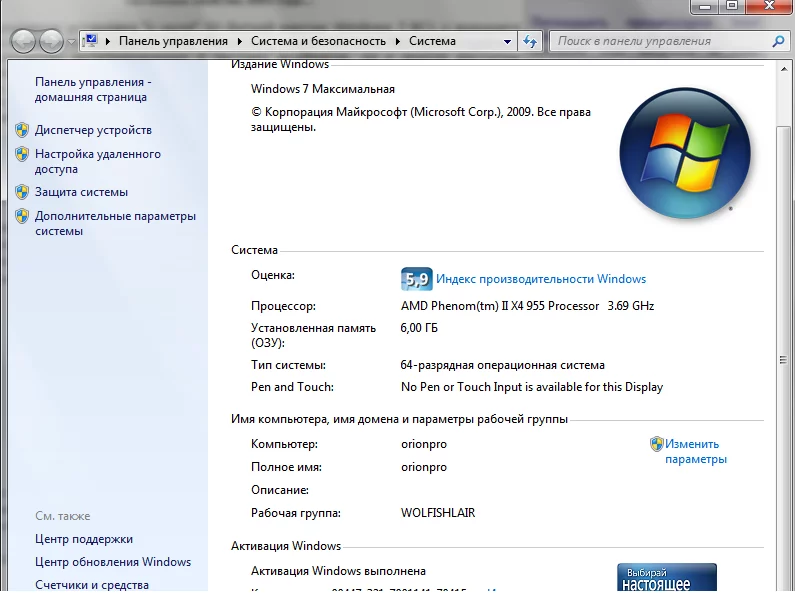Click the search magnifier icon

pyautogui.click(x=778, y=41)
